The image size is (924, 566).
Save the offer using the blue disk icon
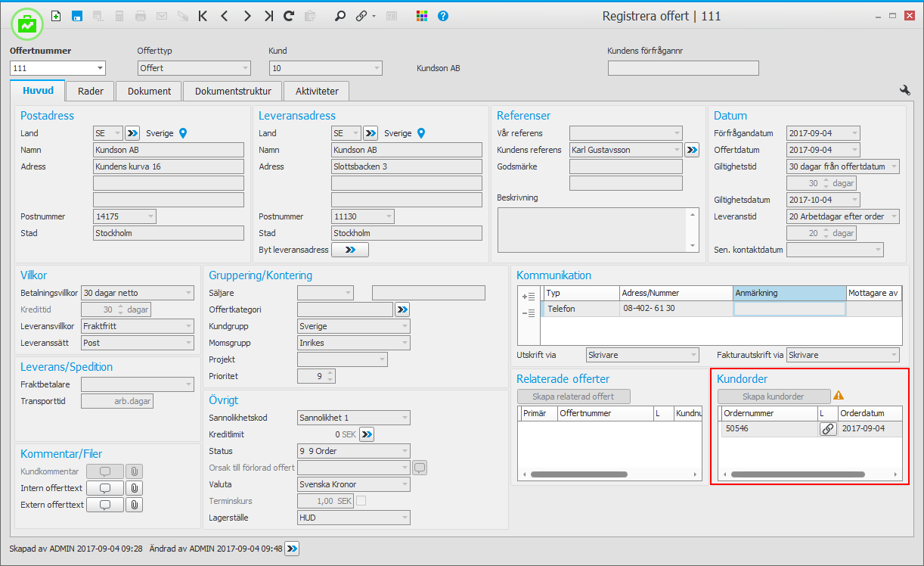[76, 16]
